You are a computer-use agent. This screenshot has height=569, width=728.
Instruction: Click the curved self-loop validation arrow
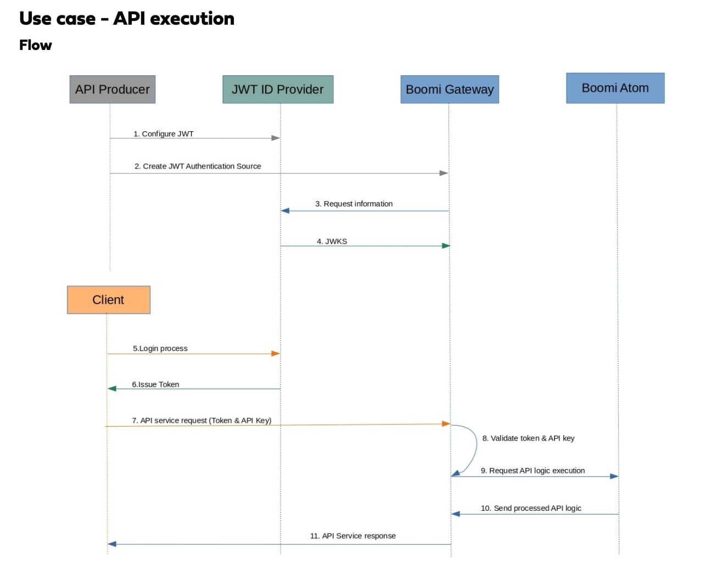(475, 446)
